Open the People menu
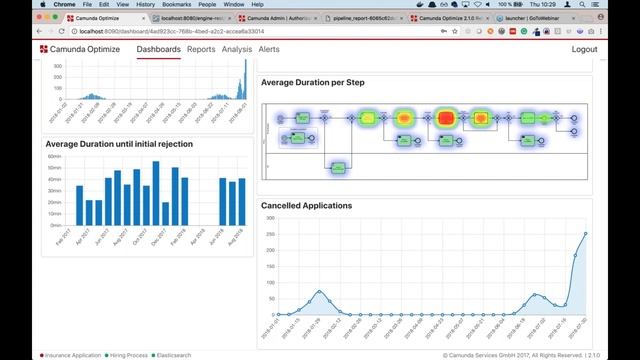Screen dimensions: 640x360 (x=207, y=4)
